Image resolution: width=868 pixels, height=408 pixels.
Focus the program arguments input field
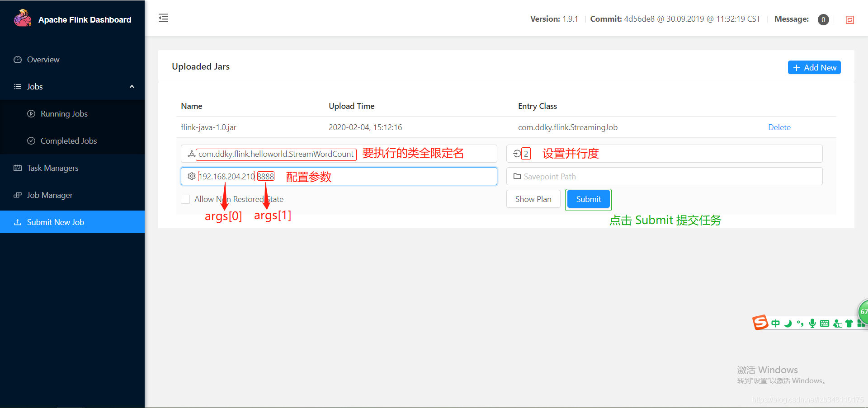(x=339, y=176)
